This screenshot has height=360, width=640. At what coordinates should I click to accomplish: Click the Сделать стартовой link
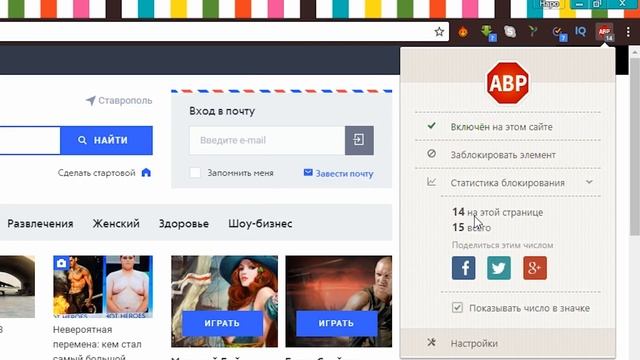tap(96, 173)
